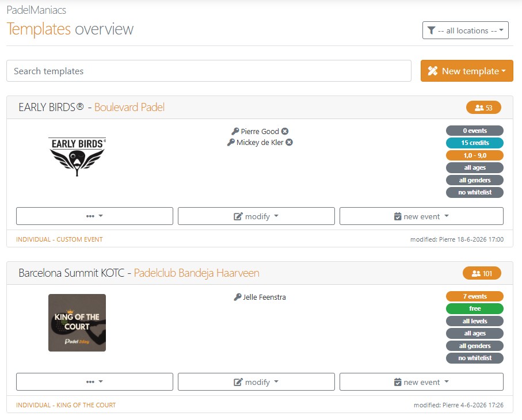Open the New template dropdown button
This screenshot has width=522, height=420.
[467, 71]
